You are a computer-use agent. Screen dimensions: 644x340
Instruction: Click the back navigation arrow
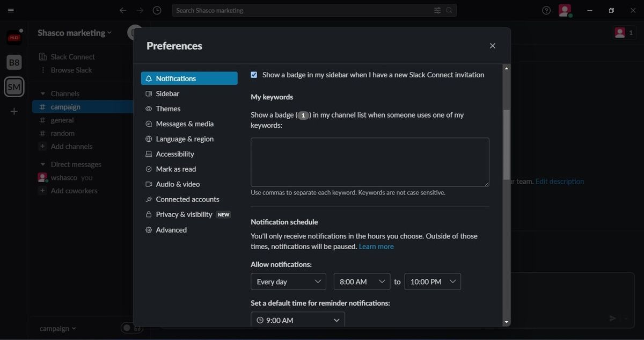pyautogui.click(x=122, y=10)
